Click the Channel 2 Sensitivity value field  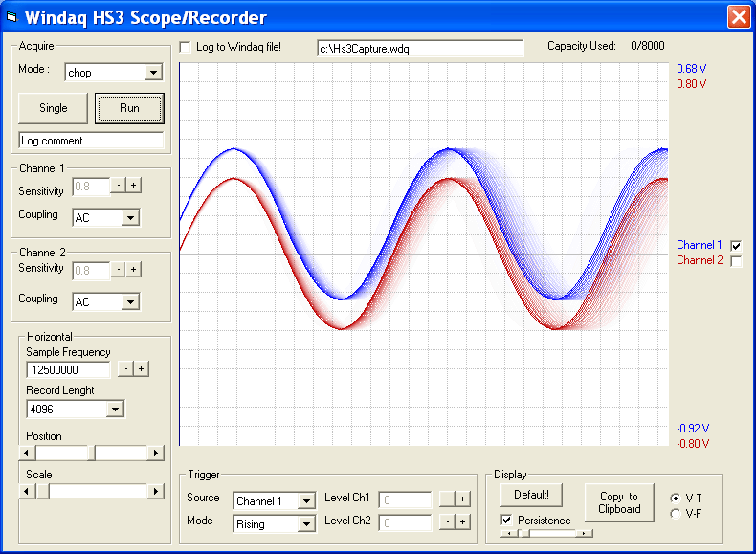pyautogui.click(x=91, y=271)
